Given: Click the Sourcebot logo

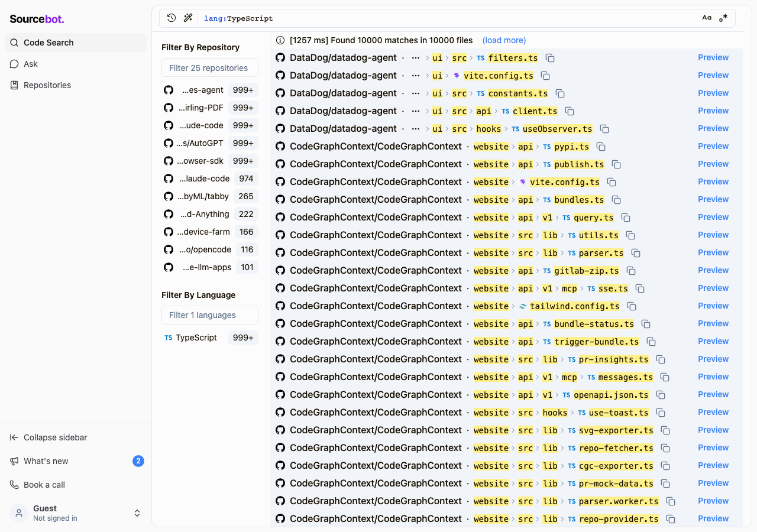Looking at the screenshot, I should point(37,19).
